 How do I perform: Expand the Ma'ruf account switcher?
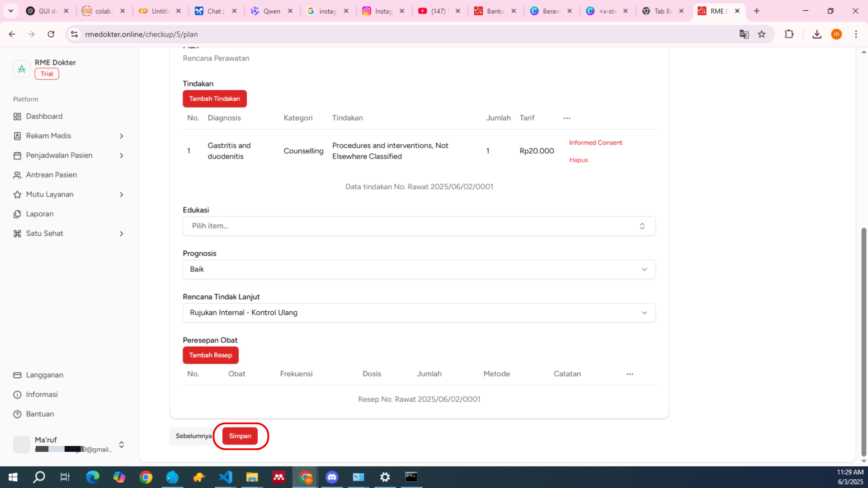121,445
